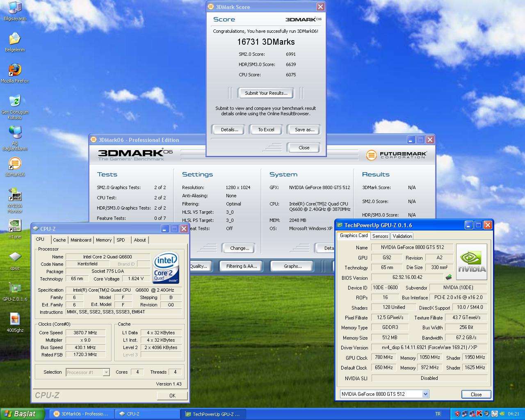The height and width of the screenshot is (420, 525).
Task: Click the taskbar clock showing 04:21
Action: (514, 414)
